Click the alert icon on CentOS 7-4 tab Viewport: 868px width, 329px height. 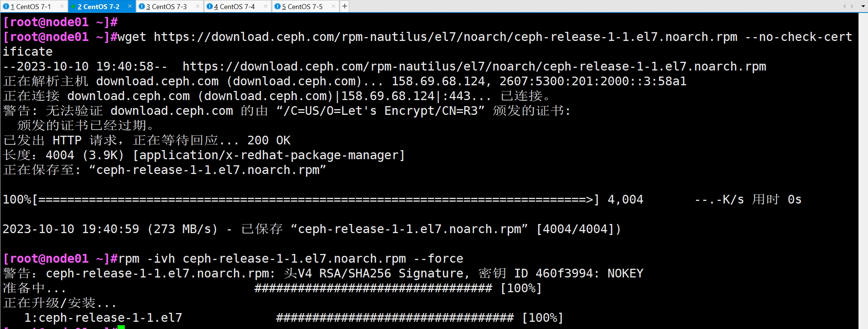coord(210,6)
